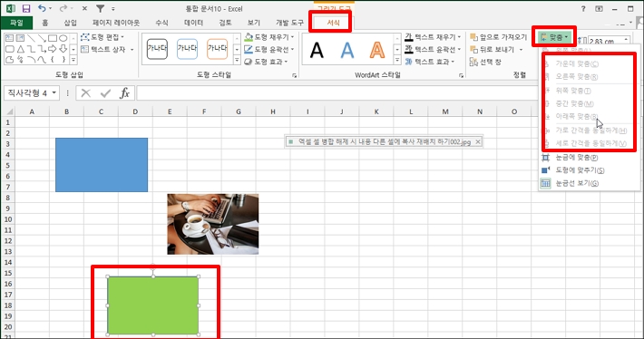Click the 맞춤 (align) dropdown button
Image resolution: width=644 pixels, height=339 pixels.
554,37
